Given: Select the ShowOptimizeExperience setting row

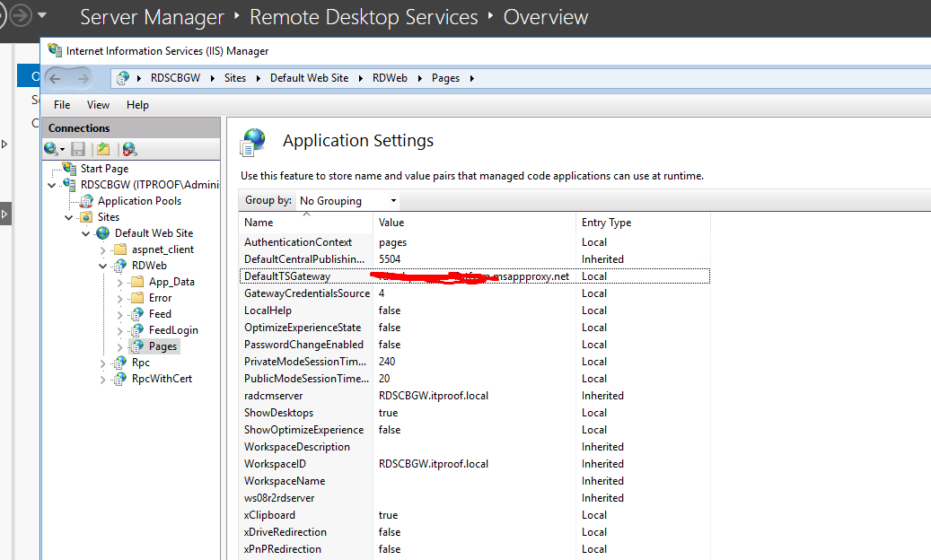Looking at the screenshot, I should [x=474, y=430].
